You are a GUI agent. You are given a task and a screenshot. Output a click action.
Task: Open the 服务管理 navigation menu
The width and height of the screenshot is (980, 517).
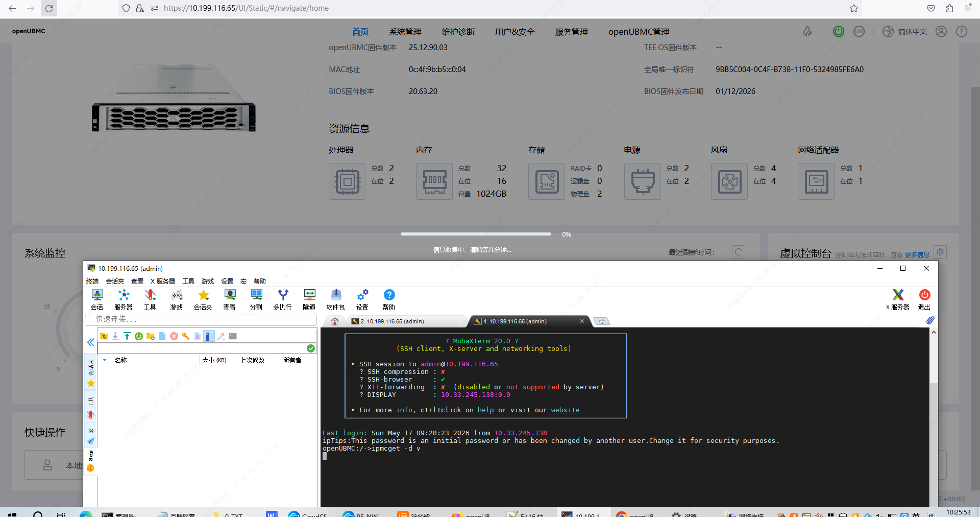(572, 32)
